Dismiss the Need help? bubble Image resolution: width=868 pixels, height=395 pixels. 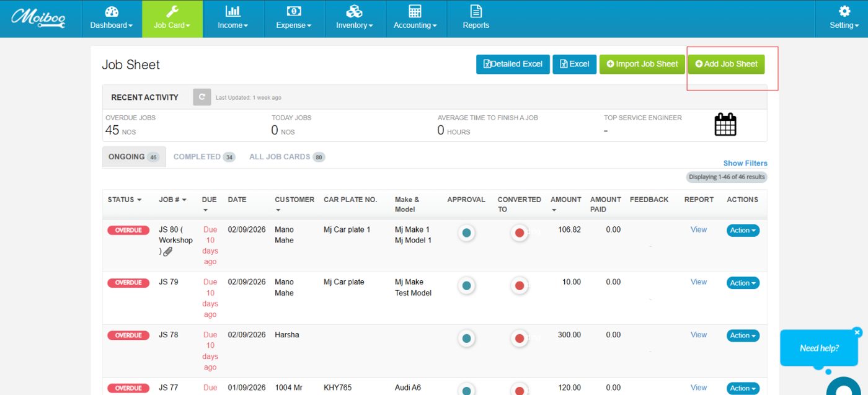click(x=857, y=332)
